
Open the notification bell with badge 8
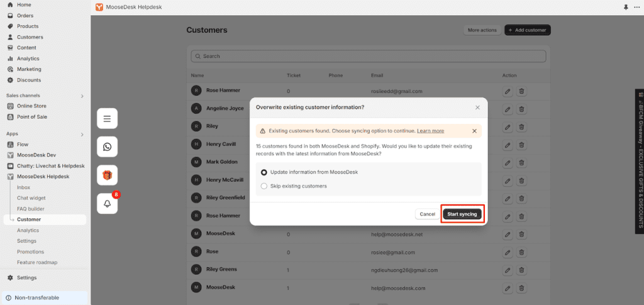coord(107,204)
